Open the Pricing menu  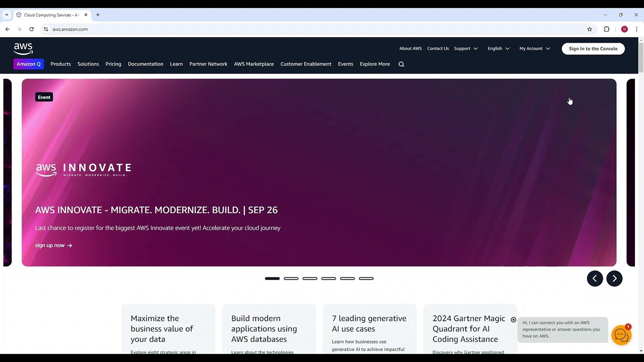tap(113, 64)
